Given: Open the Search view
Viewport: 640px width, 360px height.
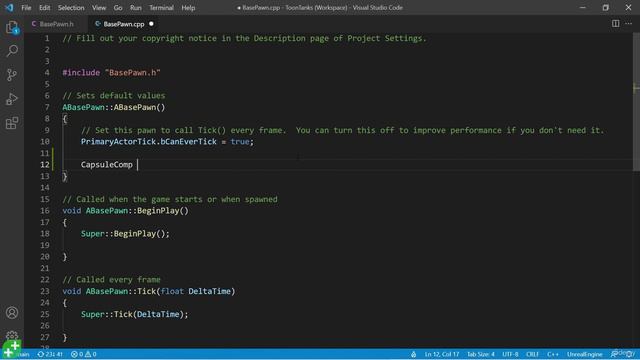Looking at the screenshot, I should click(x=12, y=51).
